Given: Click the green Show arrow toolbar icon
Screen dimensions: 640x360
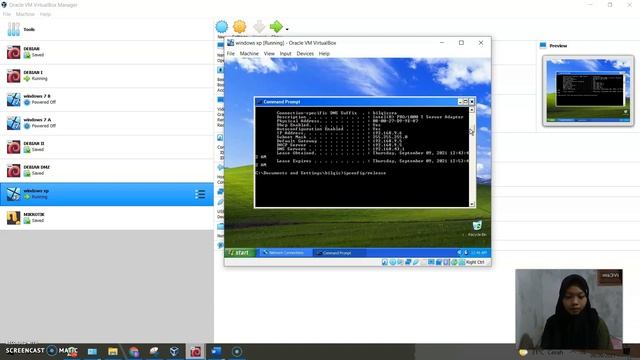Looking at the screenshot, I should point(276,27).
